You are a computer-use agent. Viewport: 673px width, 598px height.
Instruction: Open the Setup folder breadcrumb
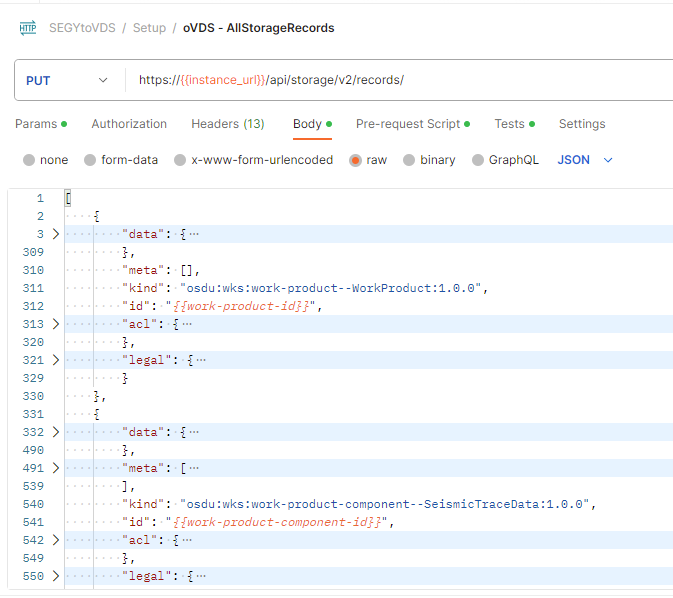[149, 28]
